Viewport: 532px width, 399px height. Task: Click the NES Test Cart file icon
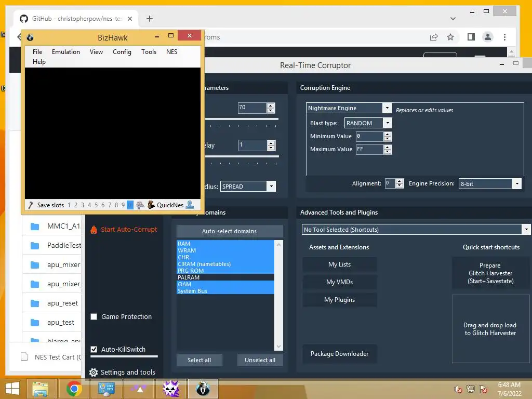point(24,356)
